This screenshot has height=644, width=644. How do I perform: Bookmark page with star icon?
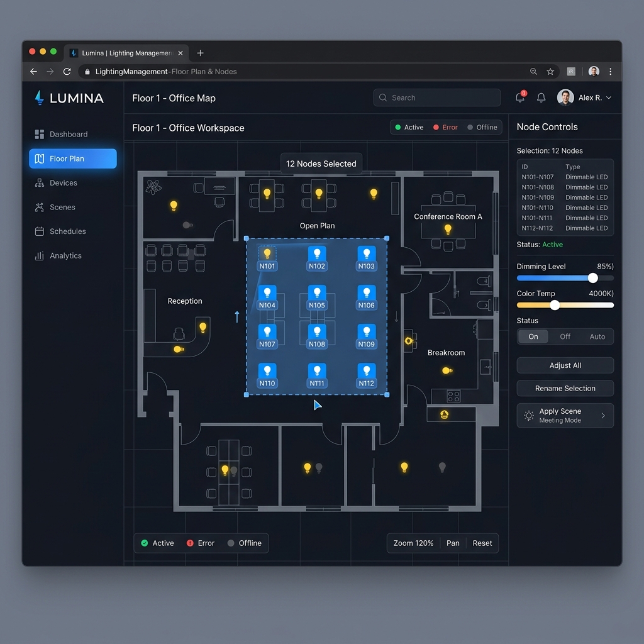coord(550,72)
